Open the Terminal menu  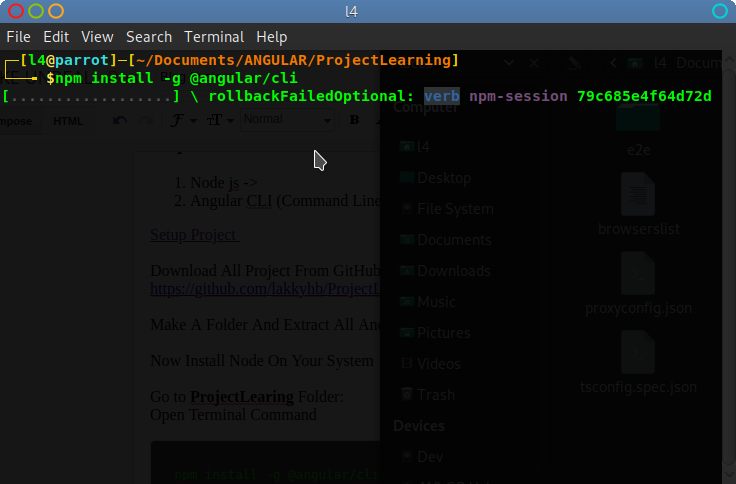tap(213, 37)
